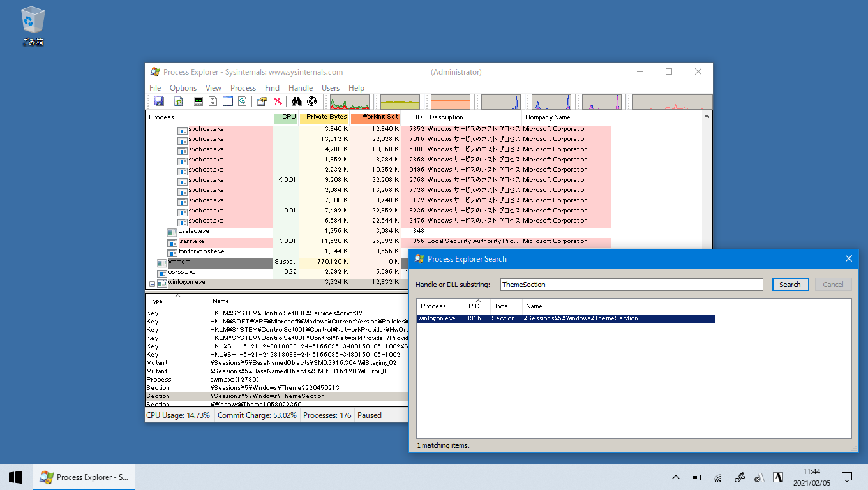This screenshot has height=490, width=868.
Task: Open the Handle menu
Action: click(301, 88)
